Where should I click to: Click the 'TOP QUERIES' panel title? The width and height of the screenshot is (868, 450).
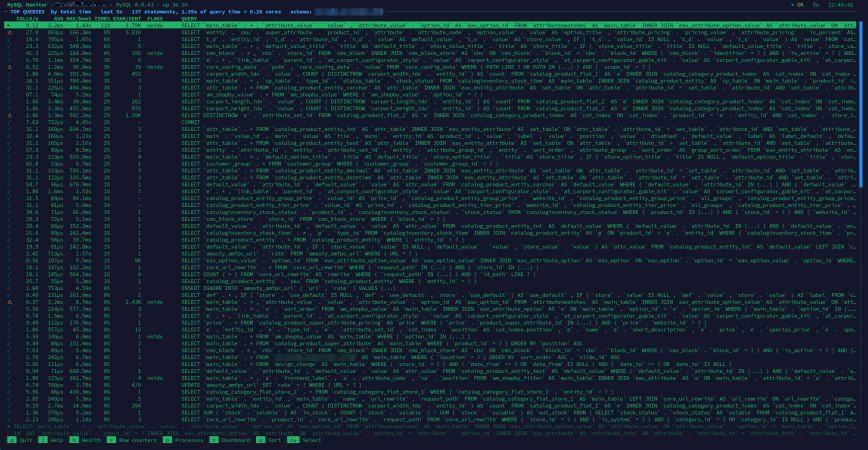tap(28, 12)
